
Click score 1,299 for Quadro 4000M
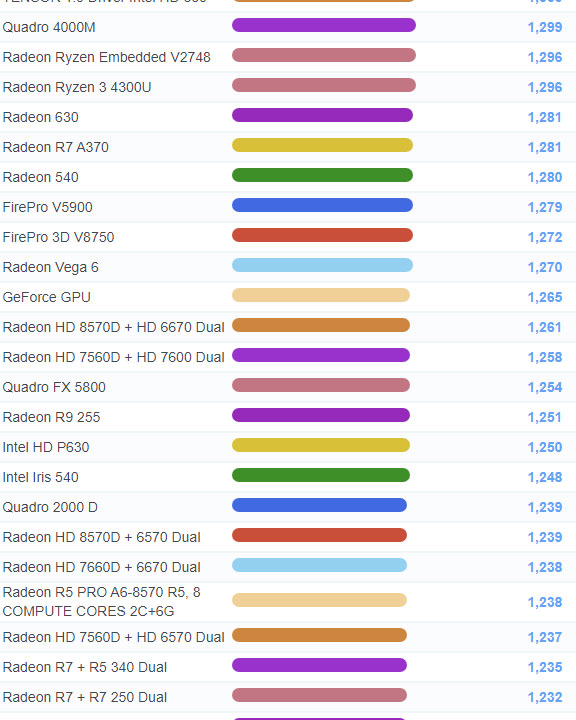[x=545, y=28]
